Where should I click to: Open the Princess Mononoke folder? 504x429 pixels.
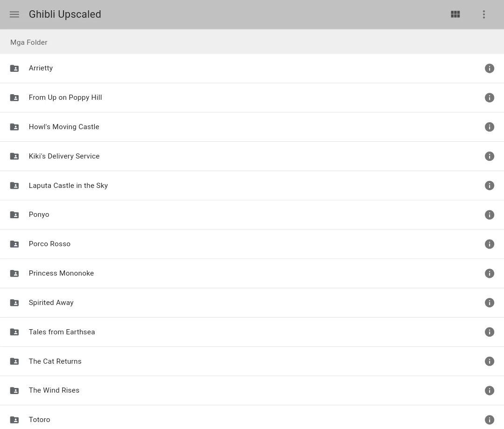click(252, 273)
